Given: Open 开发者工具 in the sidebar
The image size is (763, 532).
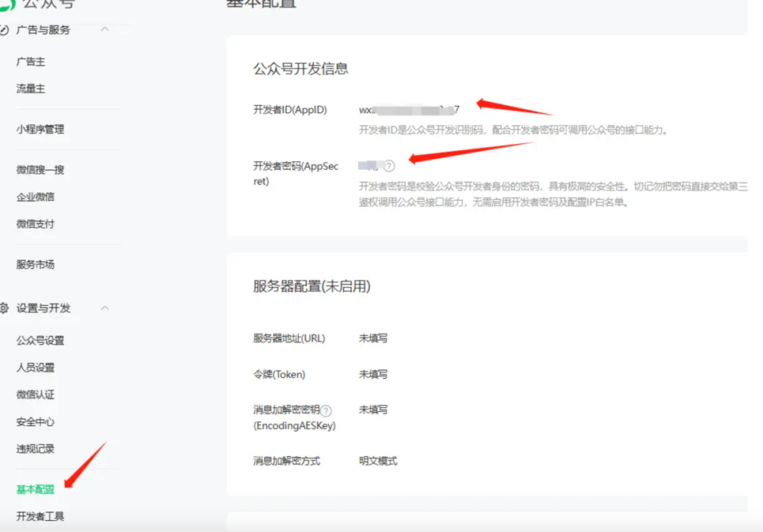Looking at the screenshot, I should click(x=40, y=516).
